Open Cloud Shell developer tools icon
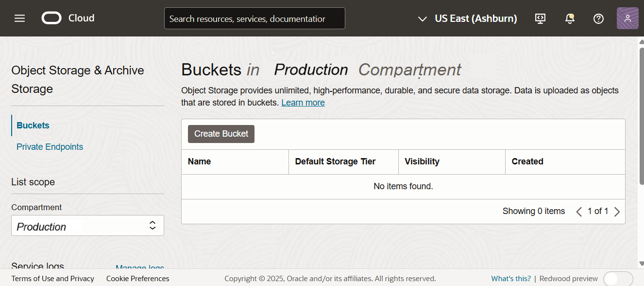Screen dimensions: 644x286 pyautogui.click(x=540, y=18)
